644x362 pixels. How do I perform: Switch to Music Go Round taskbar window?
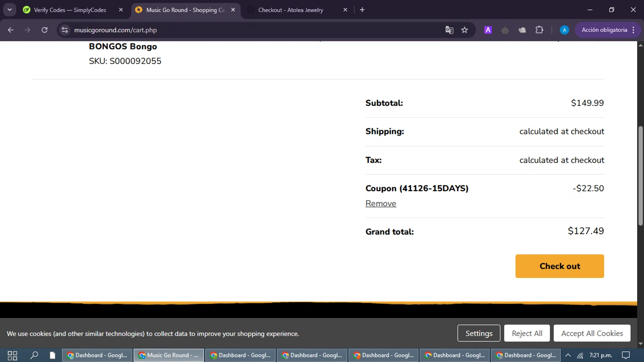[x=169, y=356]
